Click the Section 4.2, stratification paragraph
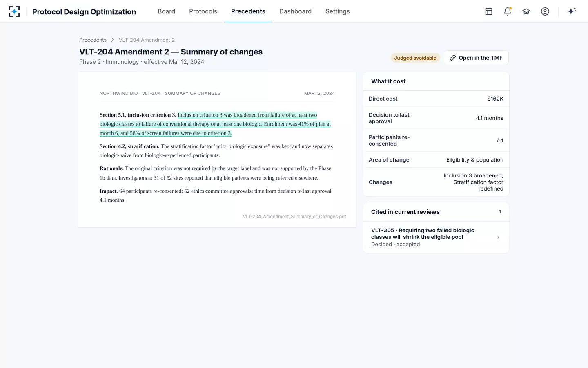Screen dimensions: 588x368 (x=216, y=151)
